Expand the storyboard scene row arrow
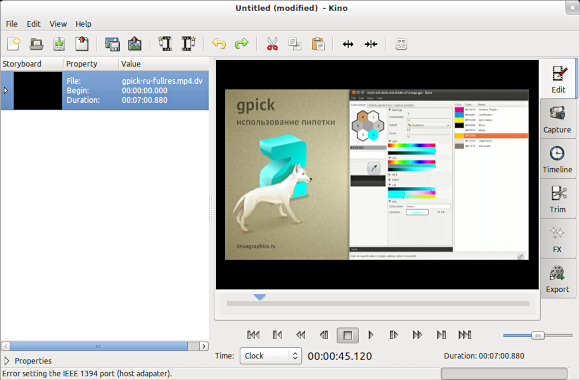This screenshot has width=580, height=380. pyautogui.click(x=6, y=90)
